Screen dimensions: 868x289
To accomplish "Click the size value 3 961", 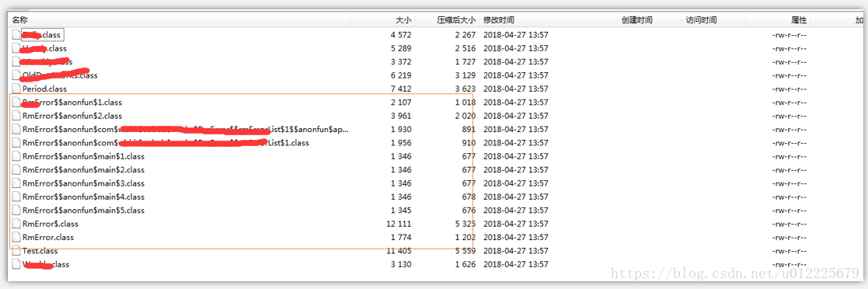I will coord(401,116).
